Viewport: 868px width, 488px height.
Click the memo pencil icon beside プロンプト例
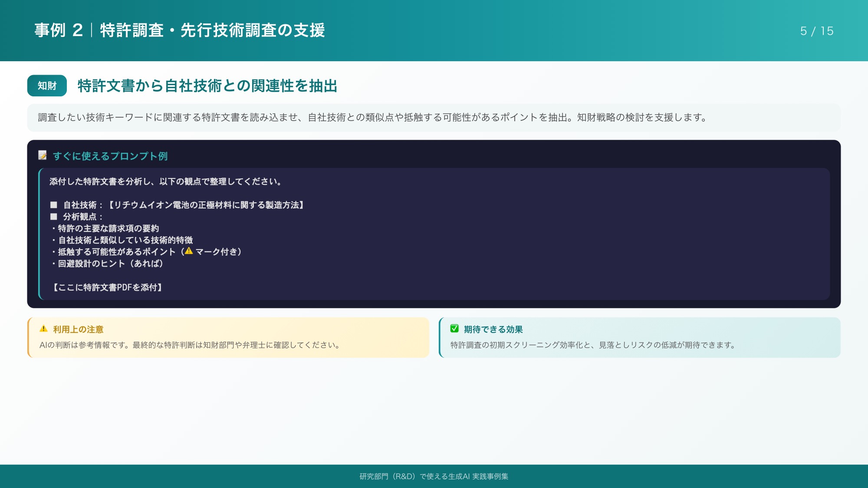tap(43, 155)
